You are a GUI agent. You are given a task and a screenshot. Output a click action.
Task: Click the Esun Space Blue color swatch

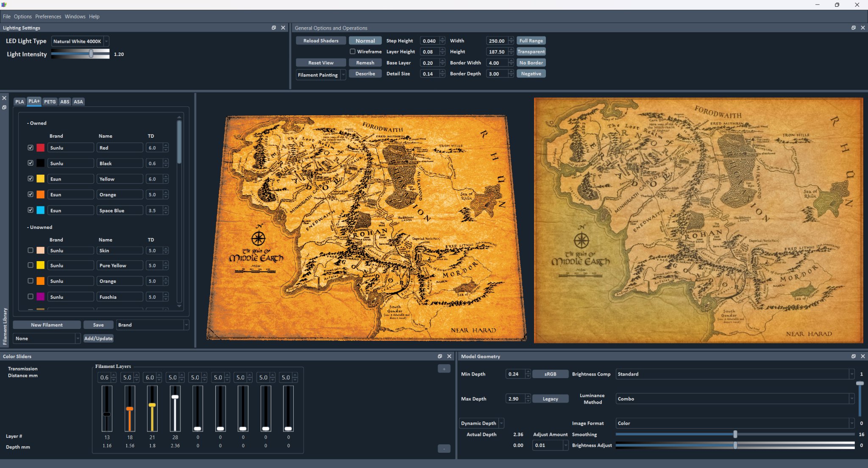coord(40,210)
